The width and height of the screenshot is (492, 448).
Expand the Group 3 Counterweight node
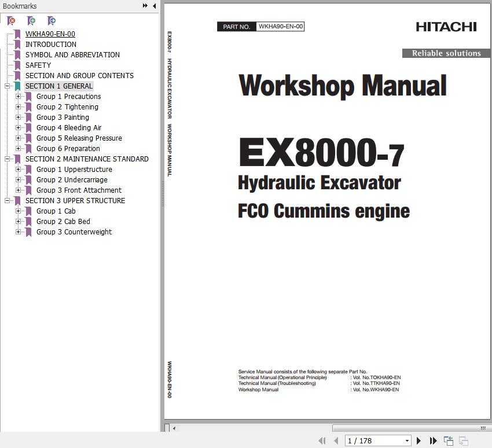pos(18,232)
